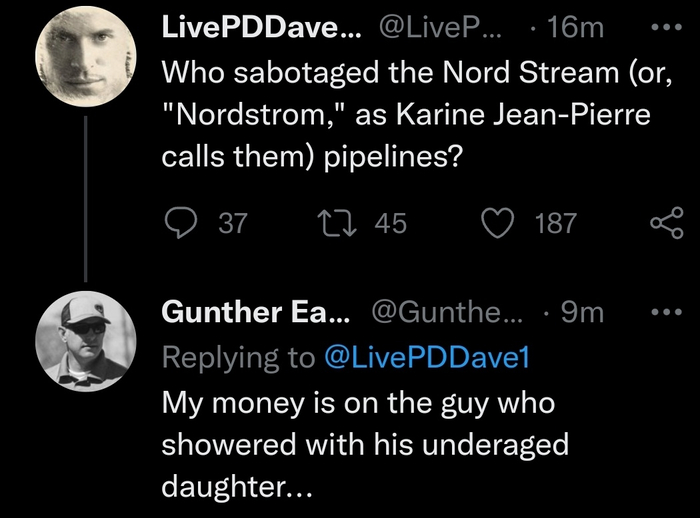The height and width of the screenshot is (518, 700).
Task: Open more options menu on Gunther's reply
Action: click(663, 312)
